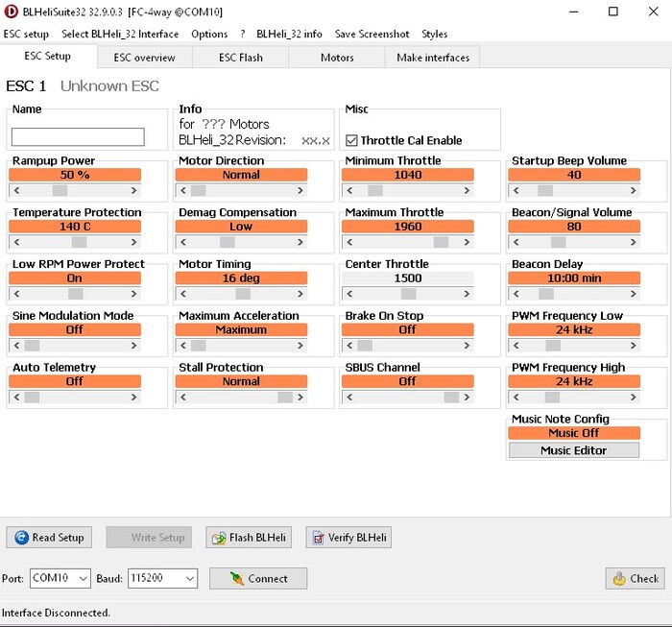Click the Beacon Delay slider thumb
This screenshot has height=627, width=672.
point(546,294)
